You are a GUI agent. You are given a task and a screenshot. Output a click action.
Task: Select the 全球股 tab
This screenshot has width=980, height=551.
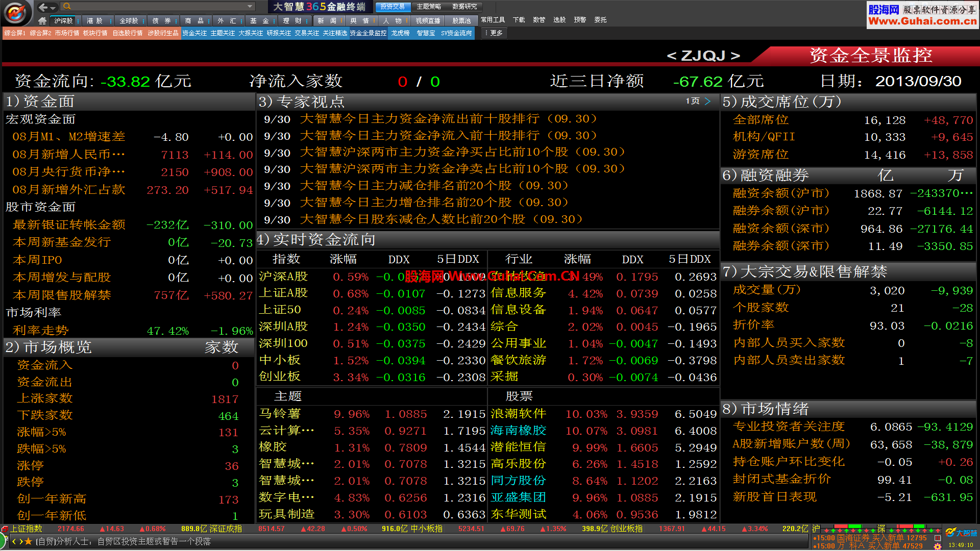(x=128, y=21)
